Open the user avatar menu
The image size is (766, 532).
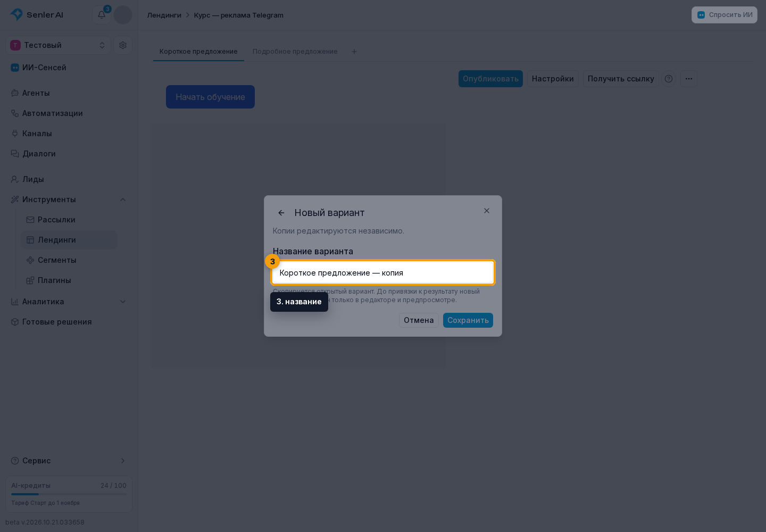click(123, 15)
